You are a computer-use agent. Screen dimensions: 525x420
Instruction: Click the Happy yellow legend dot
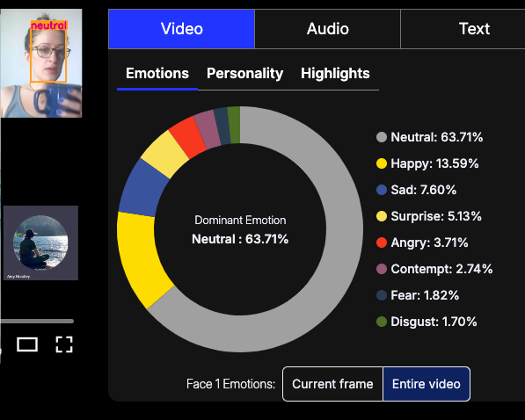[x=382, y=163]
